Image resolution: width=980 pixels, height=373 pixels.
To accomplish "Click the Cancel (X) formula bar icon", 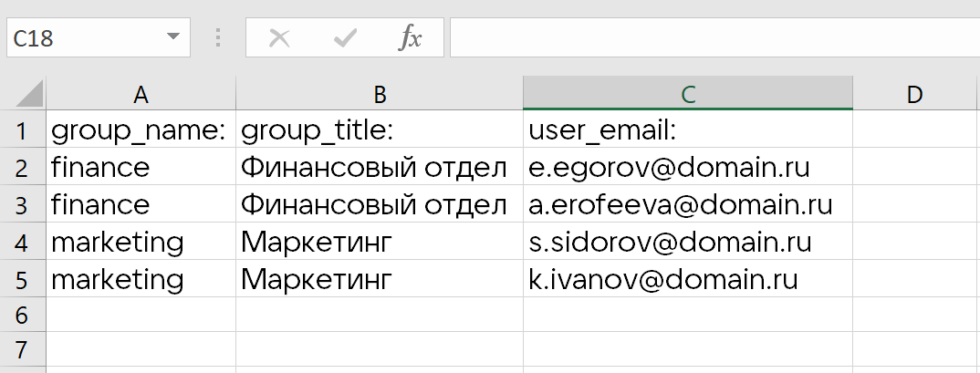I will 279,38.
